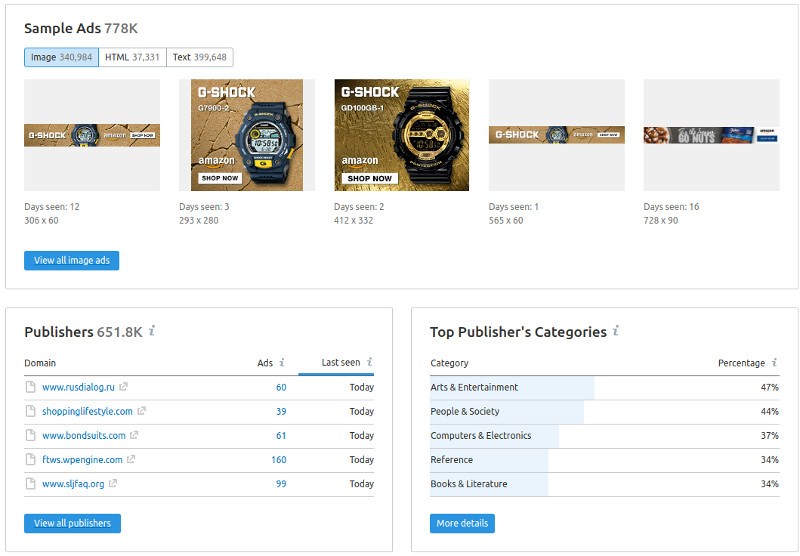Viewport: 800px width, 556px height.
Task: Show the info tooltip for Last seen column
Action: [x=369, y=362]
